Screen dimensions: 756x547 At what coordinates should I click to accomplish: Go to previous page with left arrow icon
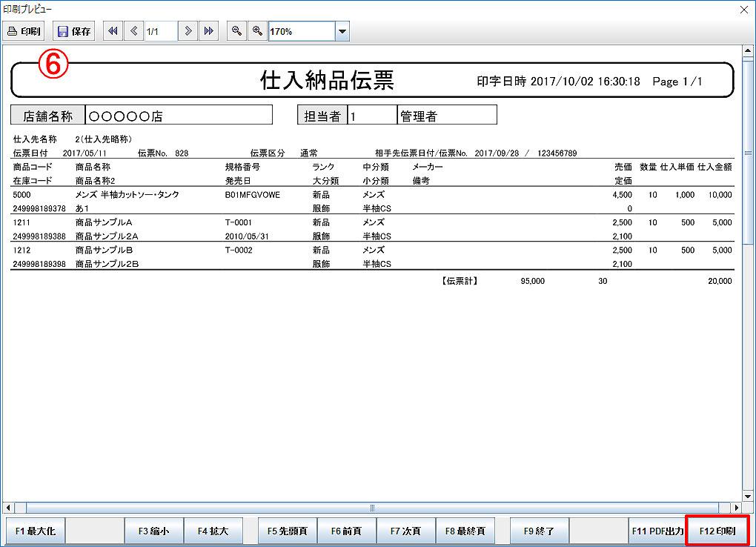pos(133,31)
